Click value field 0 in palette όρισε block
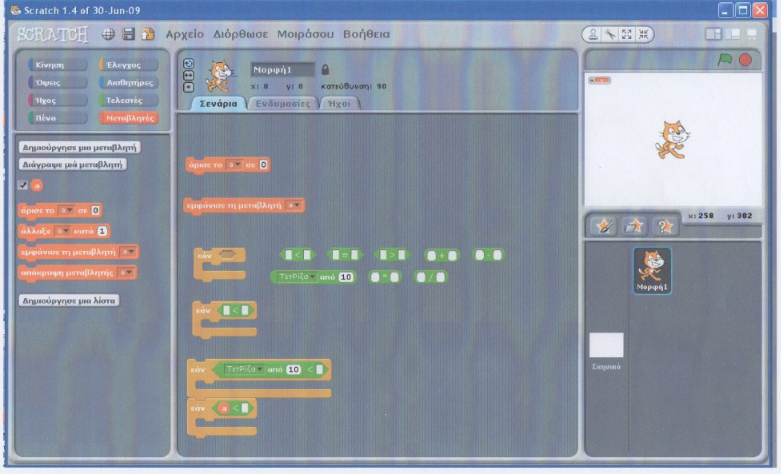This screenshot has width=781, height=474. pos(96,211)
